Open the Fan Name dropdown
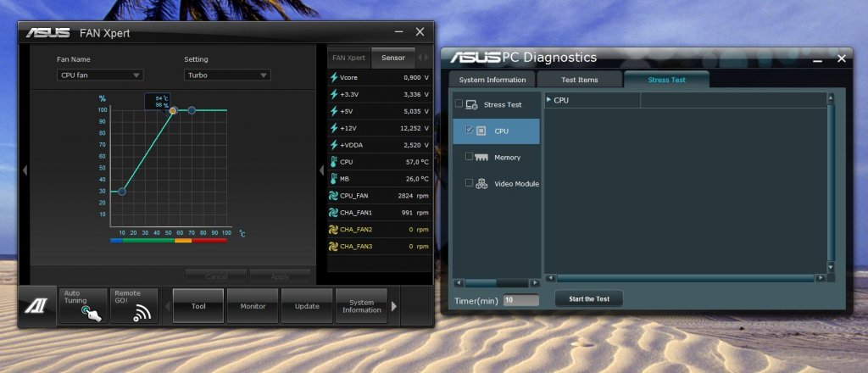 [100, 75]
